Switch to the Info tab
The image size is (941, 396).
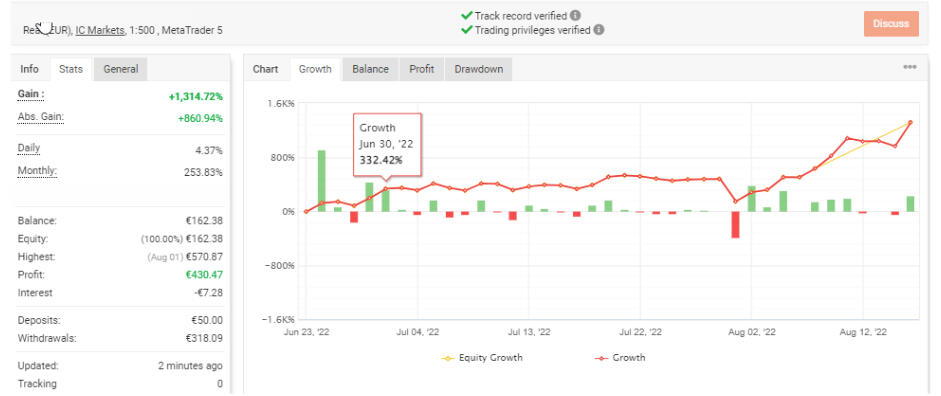pos(29,69)
